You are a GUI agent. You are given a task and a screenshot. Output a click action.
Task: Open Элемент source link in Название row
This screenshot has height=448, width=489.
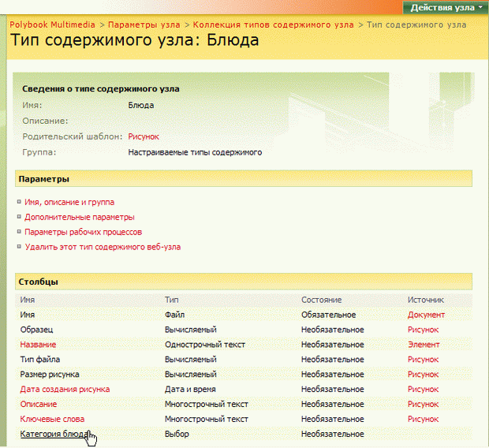pyautogui.click(x=424, y=345)
